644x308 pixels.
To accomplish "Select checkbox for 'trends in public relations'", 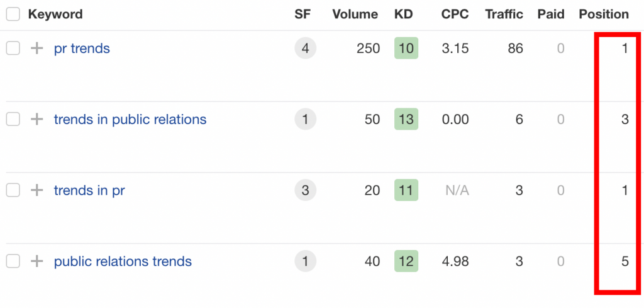I will pos(13,120).
